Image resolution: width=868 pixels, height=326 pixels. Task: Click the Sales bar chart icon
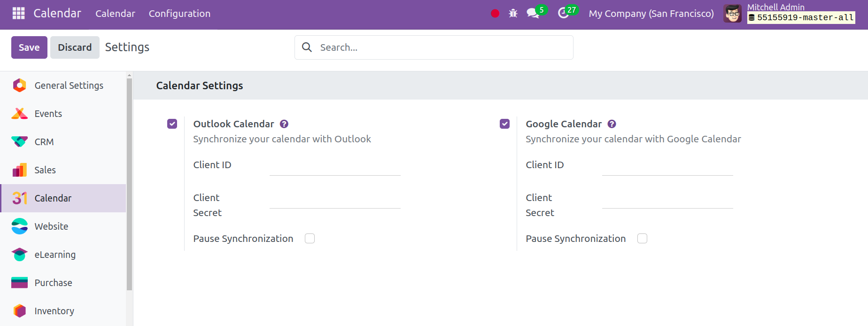19,170
